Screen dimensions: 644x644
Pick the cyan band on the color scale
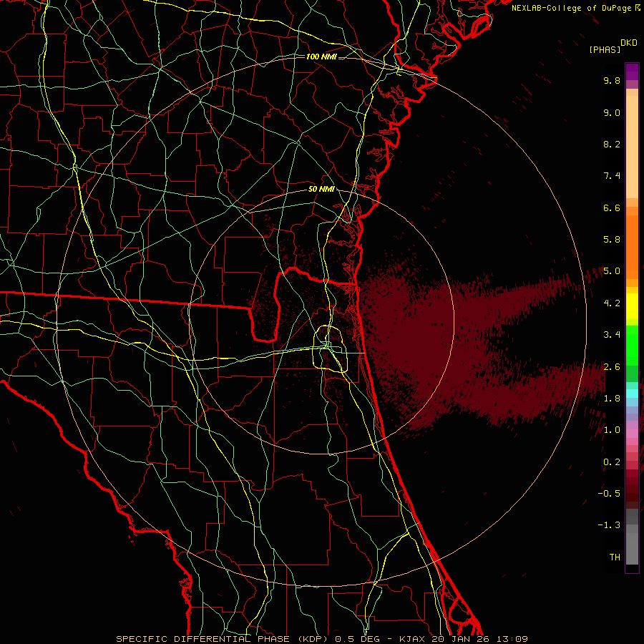632,394
